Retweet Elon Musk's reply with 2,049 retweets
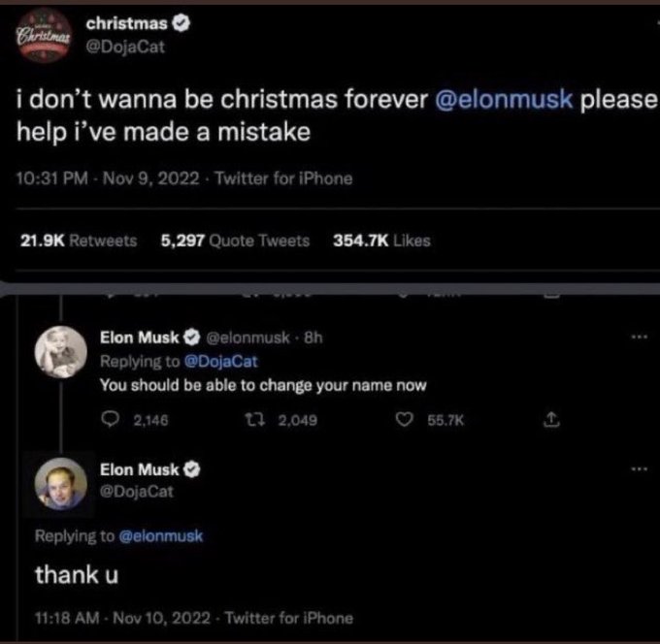The image size is (660, 644). pos(254,419)
